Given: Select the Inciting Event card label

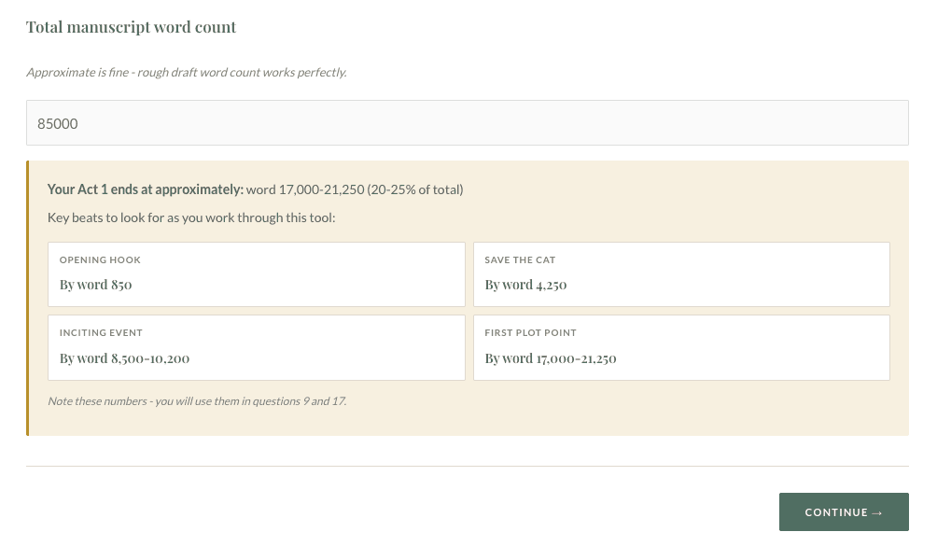Looking at the screenshot, I should (x=101, y=332).
